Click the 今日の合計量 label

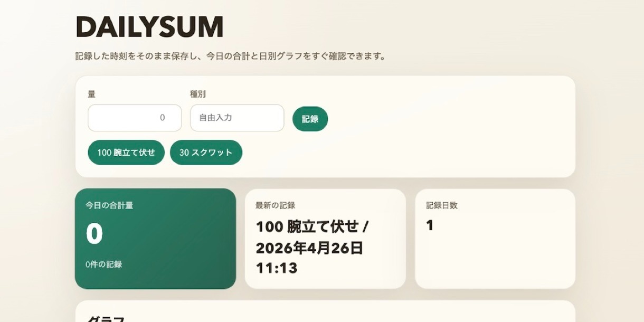click(109, 205)
